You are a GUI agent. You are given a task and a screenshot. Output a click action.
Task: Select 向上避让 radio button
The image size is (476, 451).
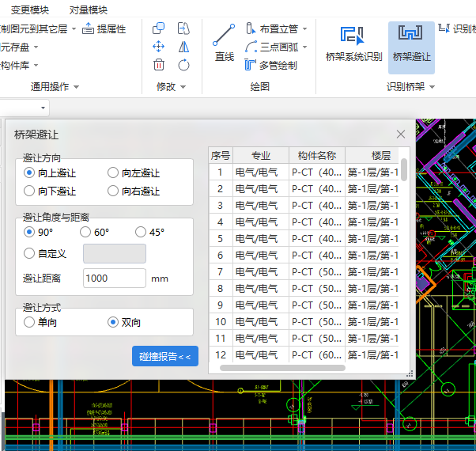tap(29, 172)
